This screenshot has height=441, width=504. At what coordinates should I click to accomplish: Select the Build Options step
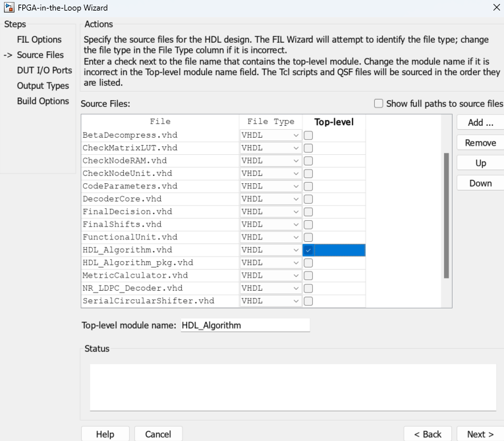pyautogui.click(x=43, y=101)
